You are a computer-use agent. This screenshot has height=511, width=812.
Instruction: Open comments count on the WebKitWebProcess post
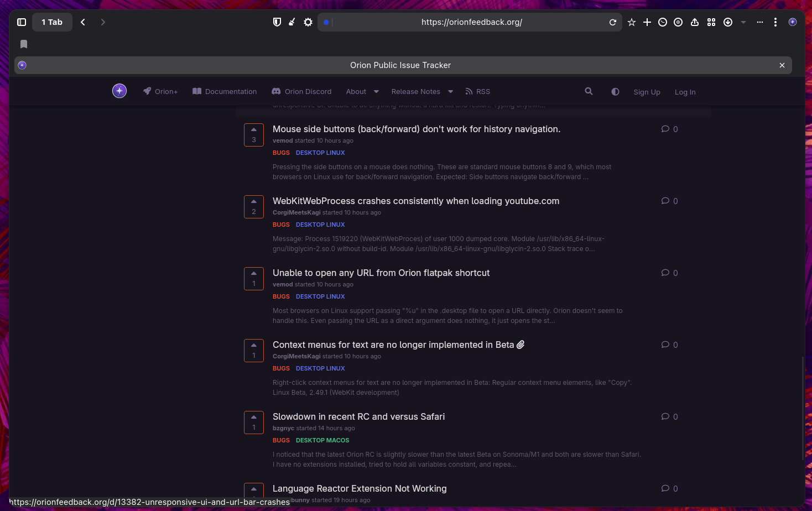coord(669,201)
